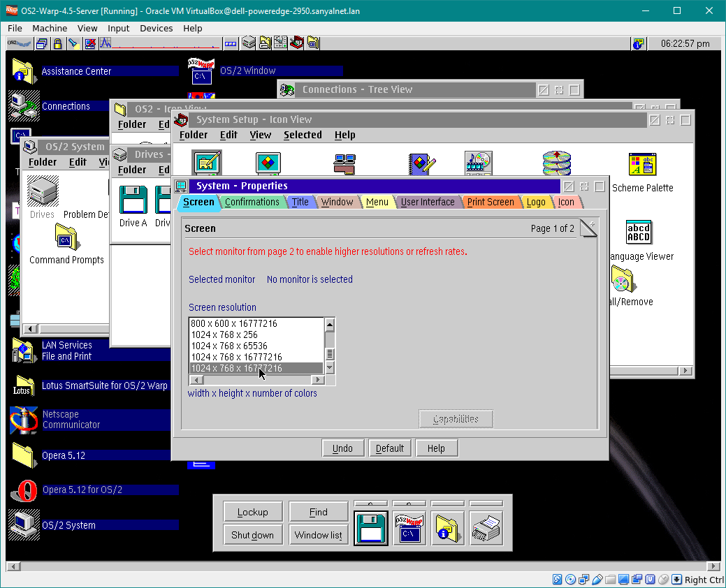The width and height of the screenshot is (726, 588).
Task: Click the printer icon on the toolbar
Action: [486, 528]
